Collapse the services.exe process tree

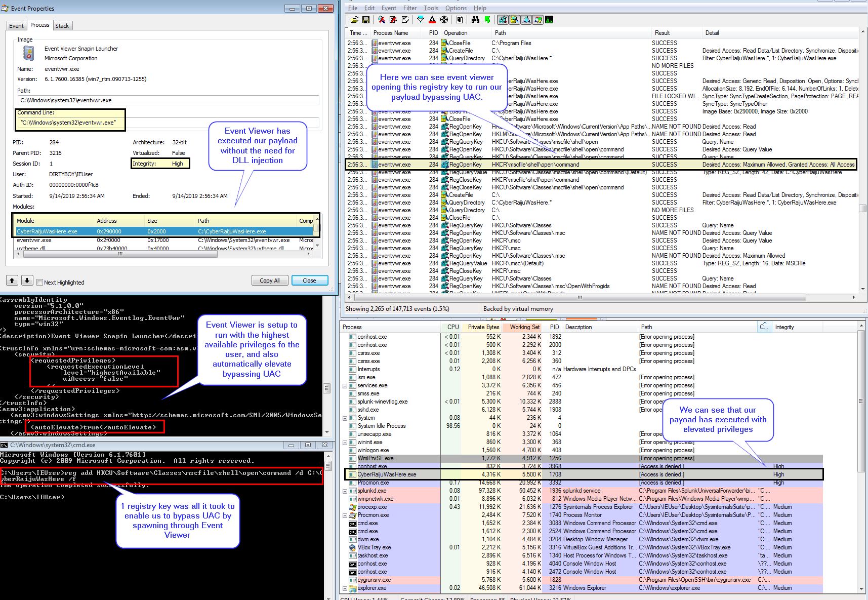pos(345,385)
